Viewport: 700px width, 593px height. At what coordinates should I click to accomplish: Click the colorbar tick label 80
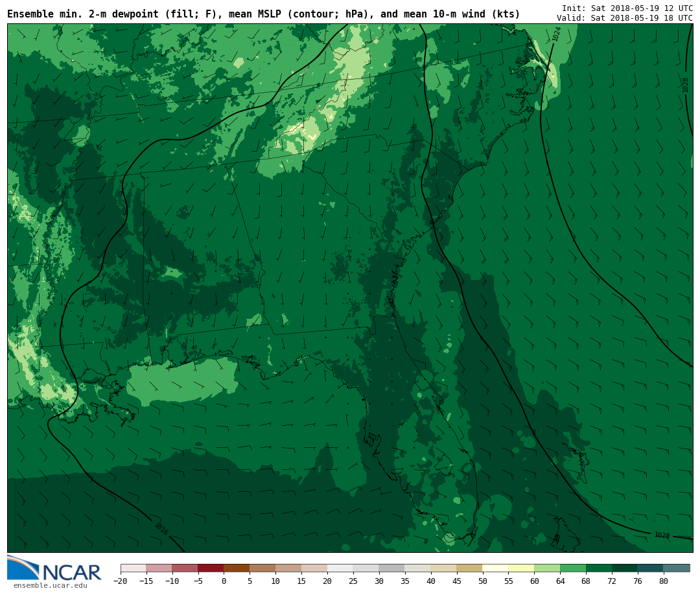pos(664,581)
